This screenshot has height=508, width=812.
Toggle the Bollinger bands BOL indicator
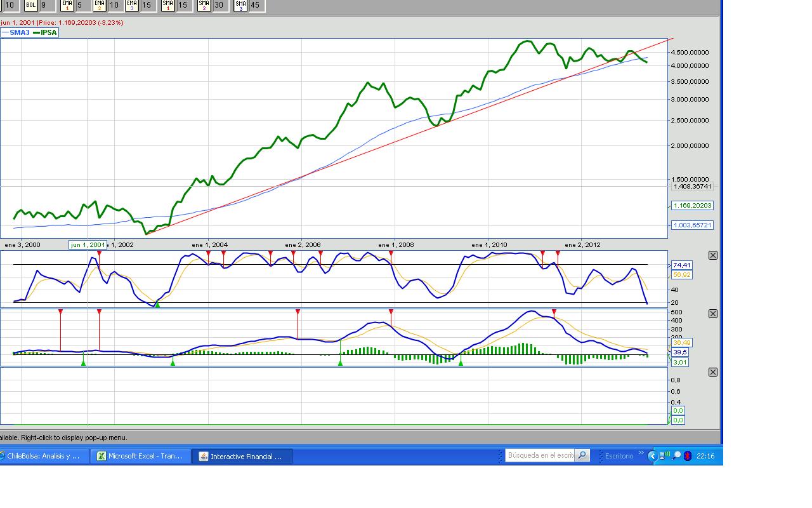tap(30, 5)
